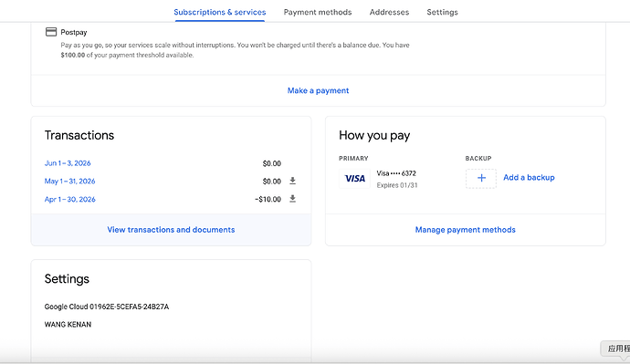Click the $0.00 amount for Jun 1–3
630x364 pixels.
click(x=271, y=163)
